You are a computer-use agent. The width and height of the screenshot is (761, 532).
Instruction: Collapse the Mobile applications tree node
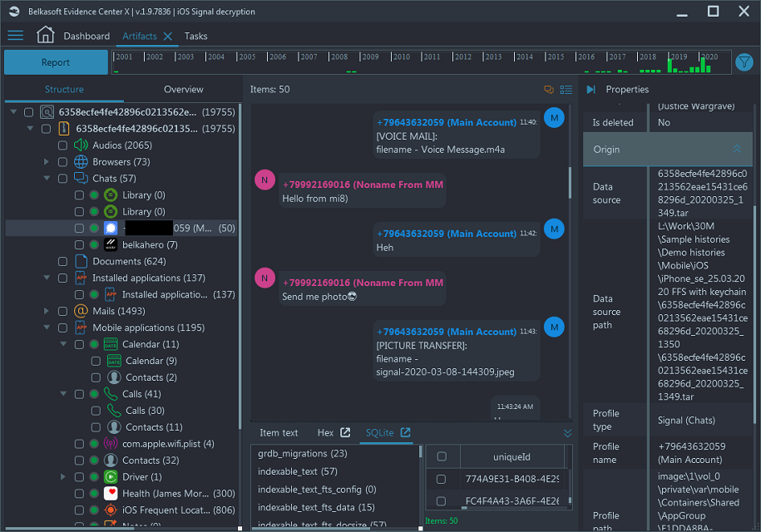(47, 328)
